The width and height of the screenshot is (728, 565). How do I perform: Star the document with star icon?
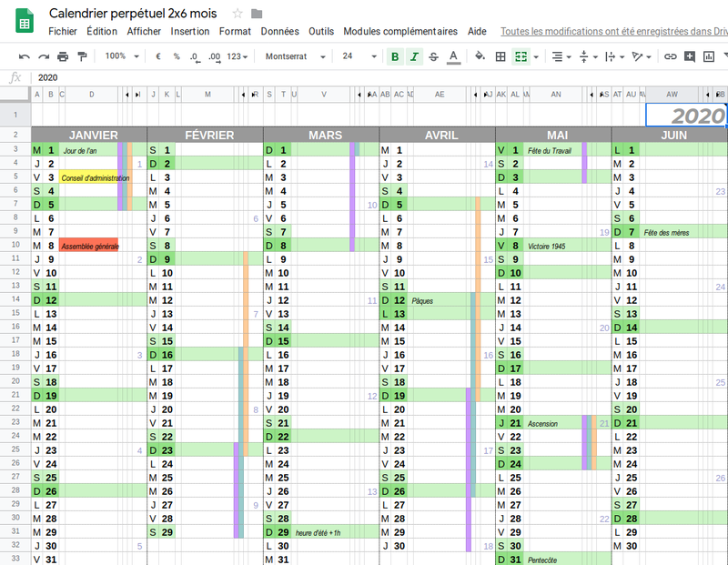pos(238,14)
